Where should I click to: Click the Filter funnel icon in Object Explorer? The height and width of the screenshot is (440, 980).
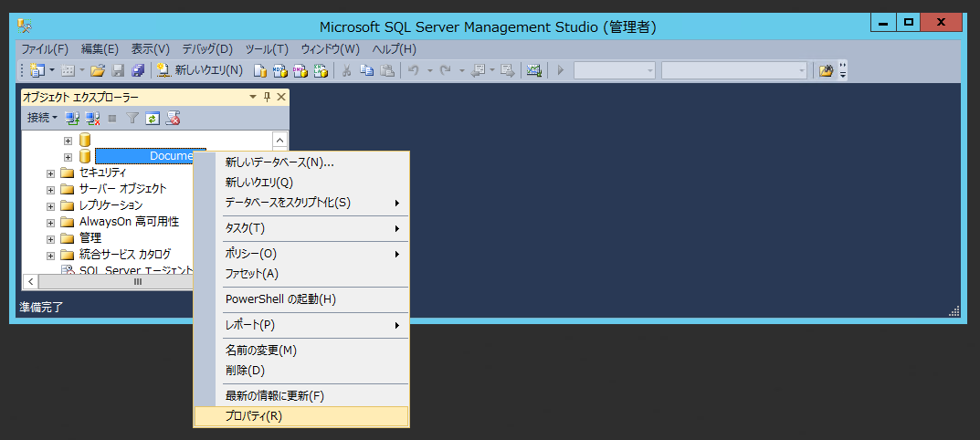pyautogui.click(x=132, y=118)
